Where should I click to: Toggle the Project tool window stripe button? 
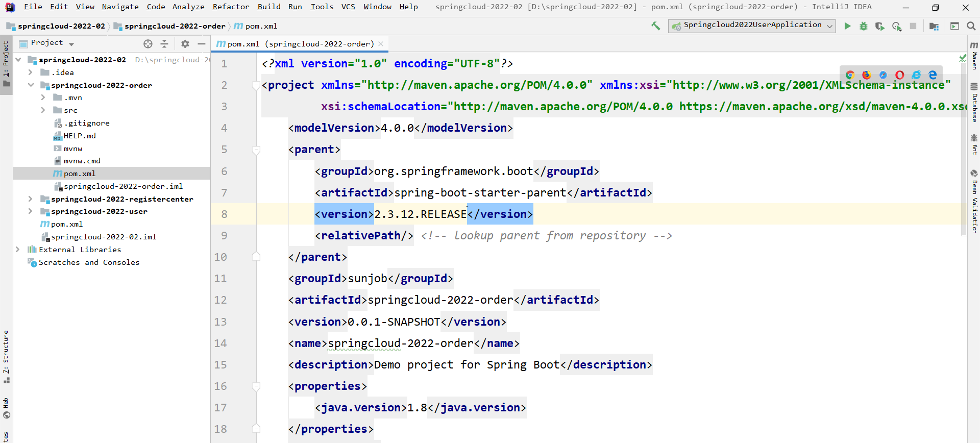coord(6,64)
